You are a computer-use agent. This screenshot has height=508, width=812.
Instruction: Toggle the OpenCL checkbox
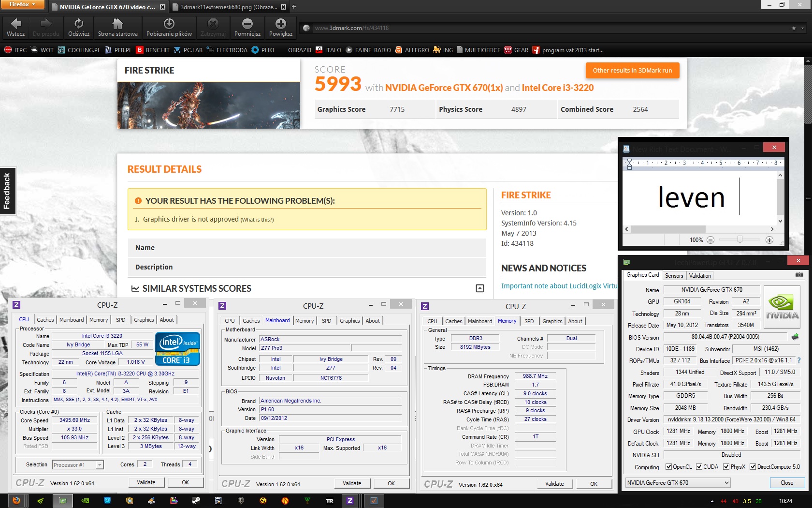tap(668, 467)
